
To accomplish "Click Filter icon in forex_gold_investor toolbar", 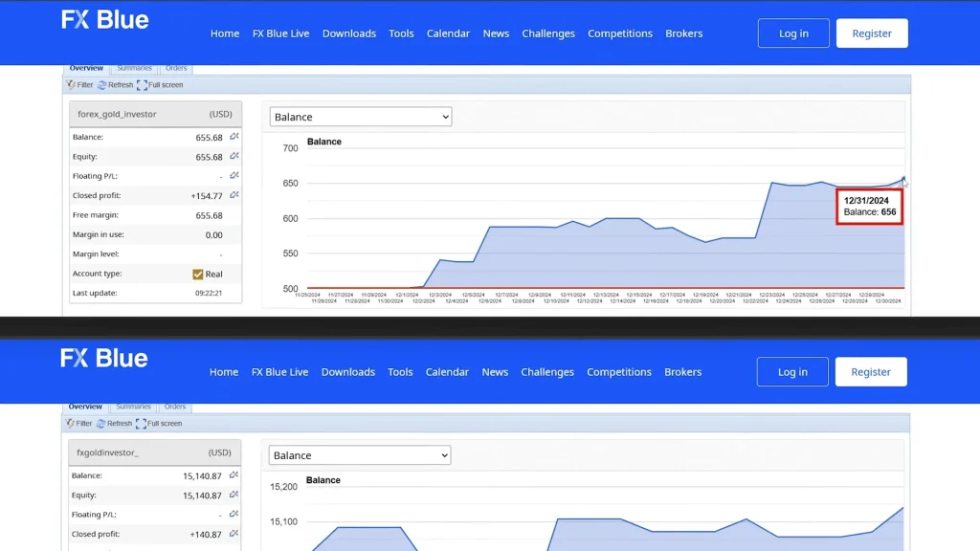I will 72,85.
